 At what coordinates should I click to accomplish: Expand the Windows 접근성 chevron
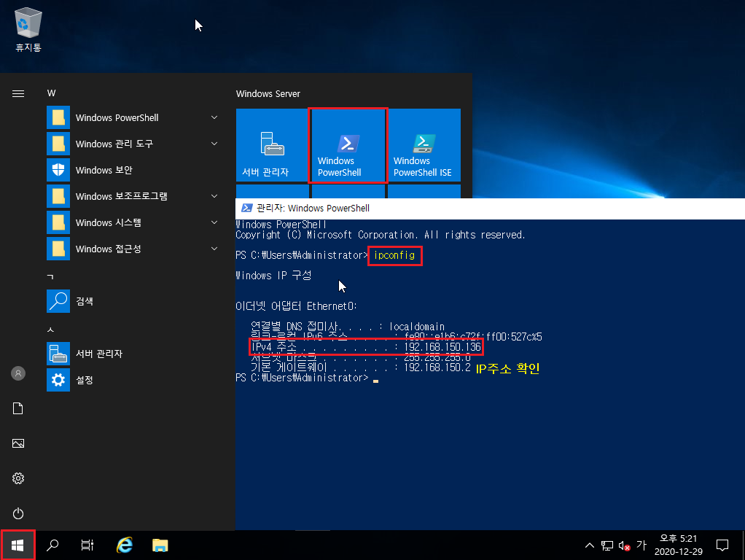point(214,249)
